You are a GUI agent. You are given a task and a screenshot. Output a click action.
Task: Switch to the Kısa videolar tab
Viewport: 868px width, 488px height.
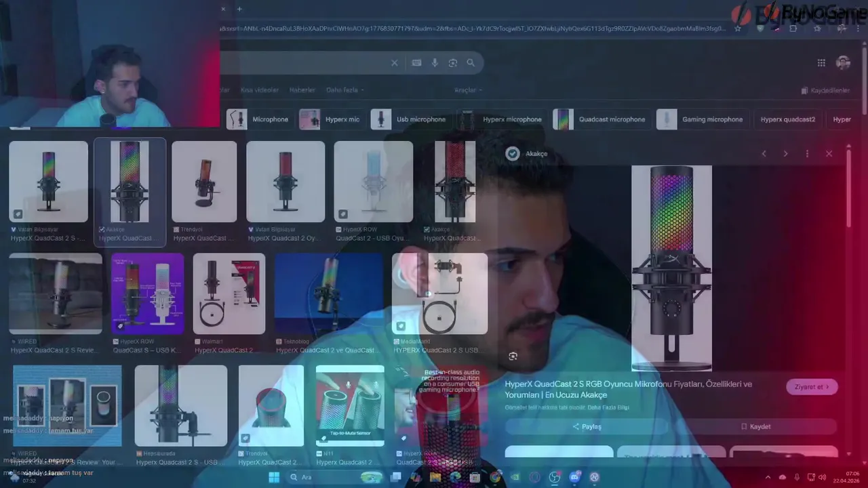260,90
